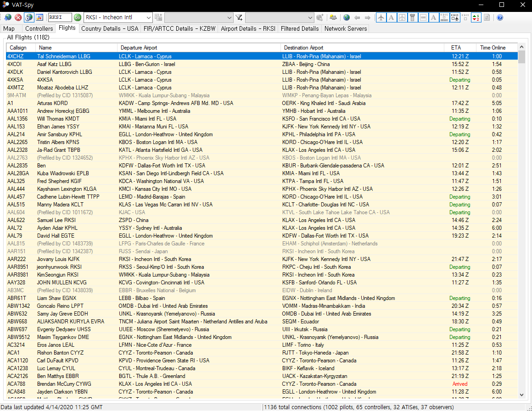Click the scroll up arrow of flights list

tap(522, 47)
